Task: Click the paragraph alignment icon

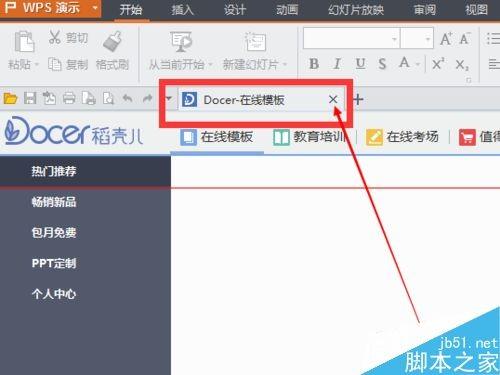Action: 494,64
